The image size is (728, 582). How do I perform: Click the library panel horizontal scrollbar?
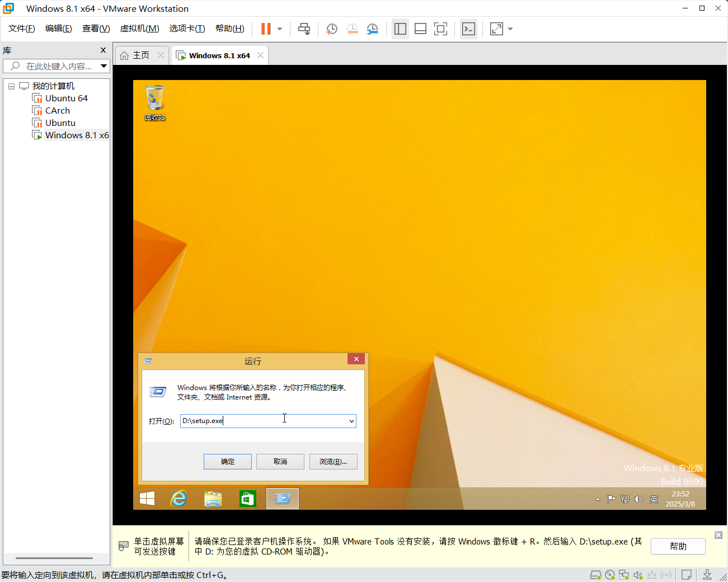point(54,558)
